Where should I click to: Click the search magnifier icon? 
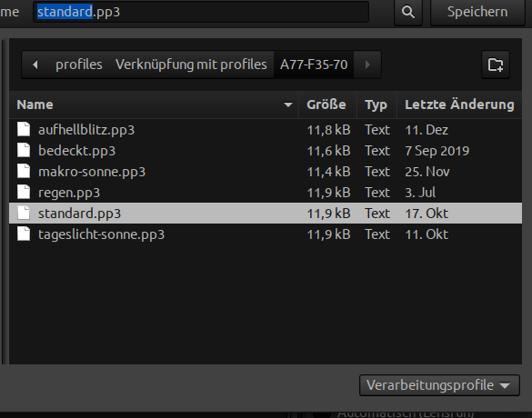(x=407, y=12)
